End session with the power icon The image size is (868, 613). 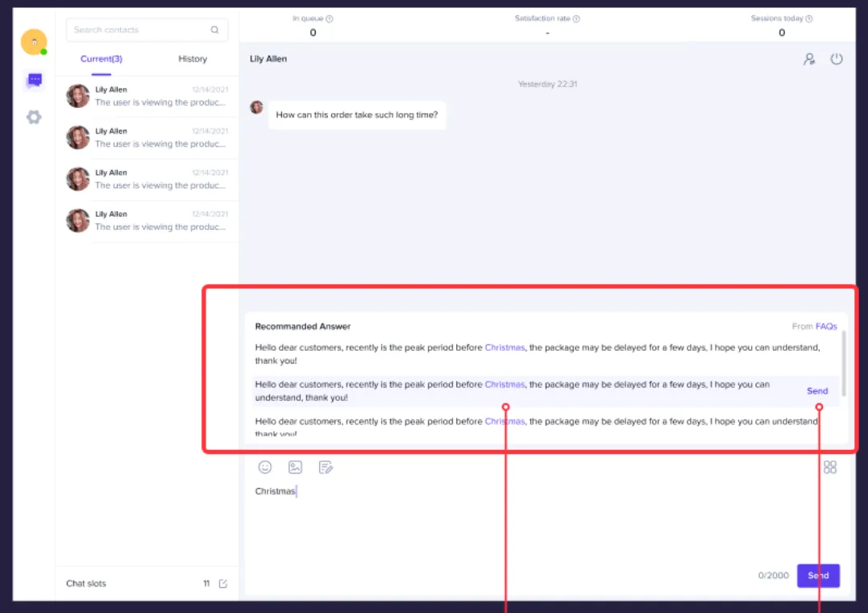point(837,59)
